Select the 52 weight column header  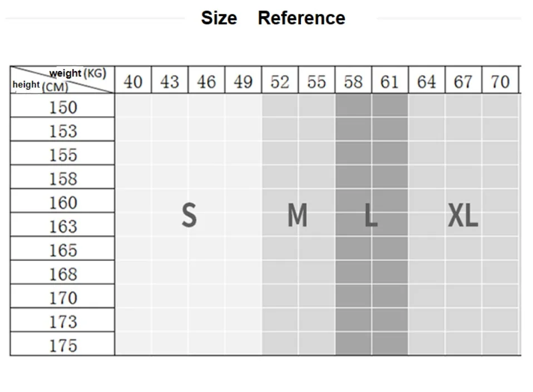tap(280, 82)
